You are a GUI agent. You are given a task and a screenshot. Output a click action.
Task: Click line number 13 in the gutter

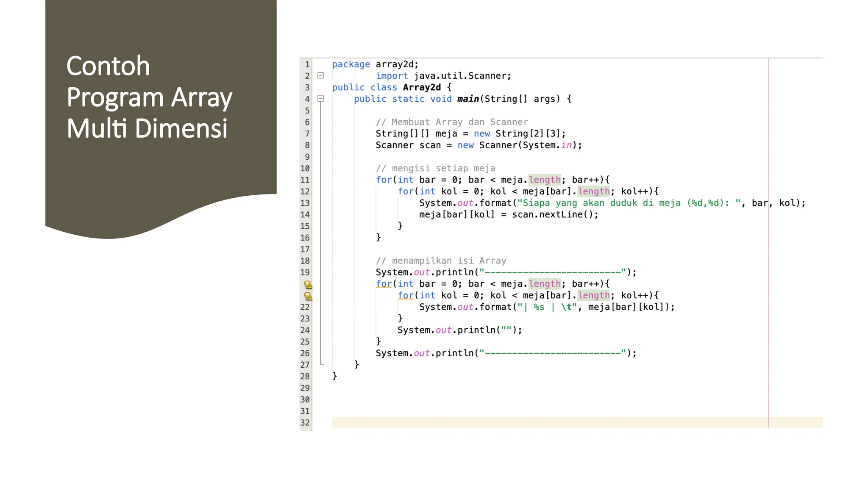305,203
